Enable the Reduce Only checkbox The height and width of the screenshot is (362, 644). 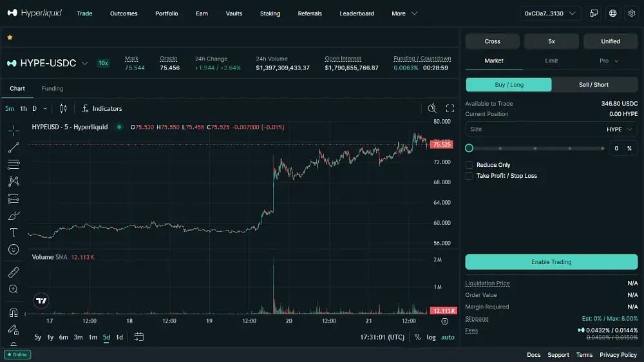(469, 165)
